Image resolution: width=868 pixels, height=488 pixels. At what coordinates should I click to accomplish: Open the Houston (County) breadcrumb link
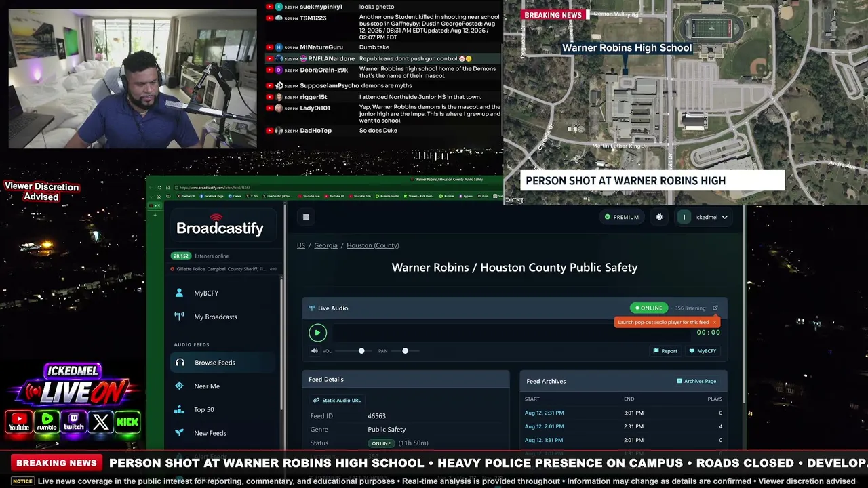[x=373, y=245]
